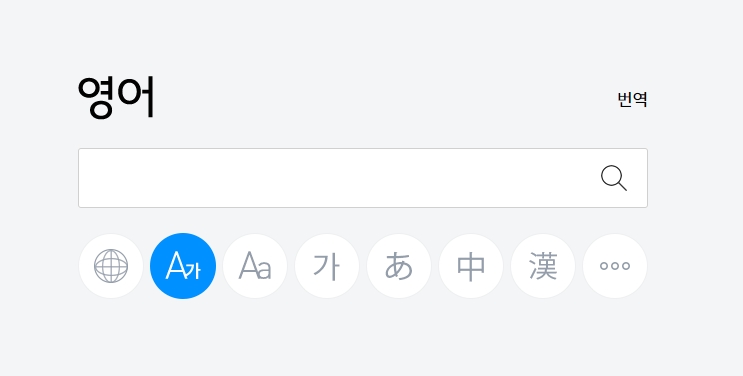Choose the あ Japanese dictionary icon
The width and height of the screenshot is (743, 376).
(x=399, y=266)
